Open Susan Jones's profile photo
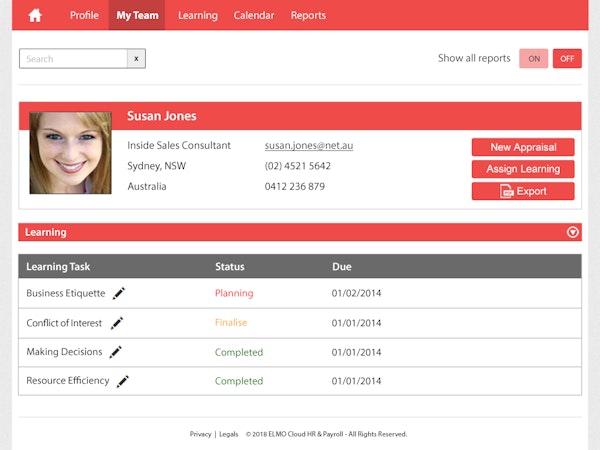The height and width of the screenshot is (450, 600). [x=70, y=152]
